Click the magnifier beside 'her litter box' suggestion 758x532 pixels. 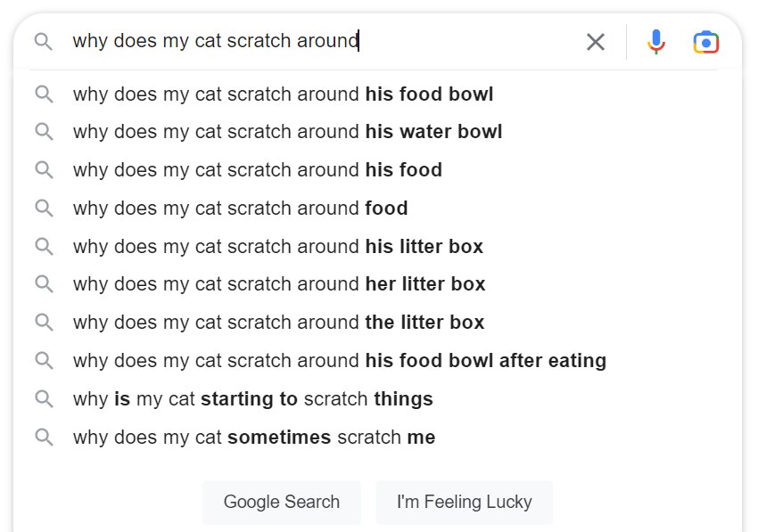click(x=44, y=284)
